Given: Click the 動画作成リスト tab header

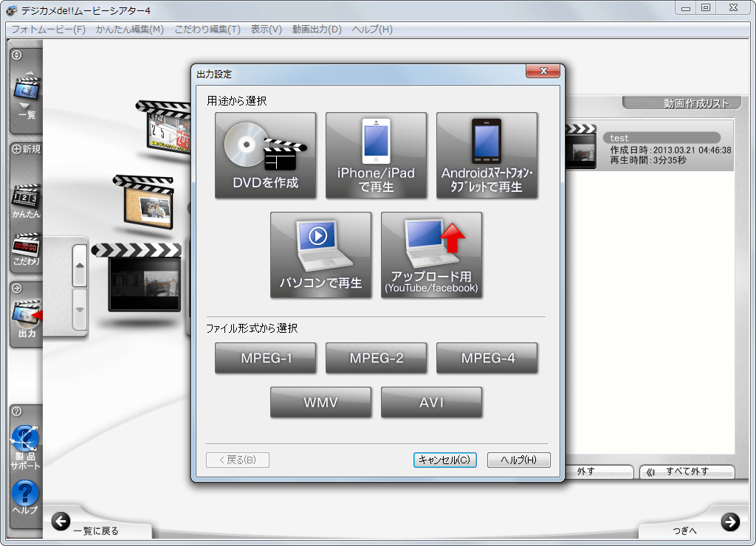Looking at the screenshot, I should (681, 103).
